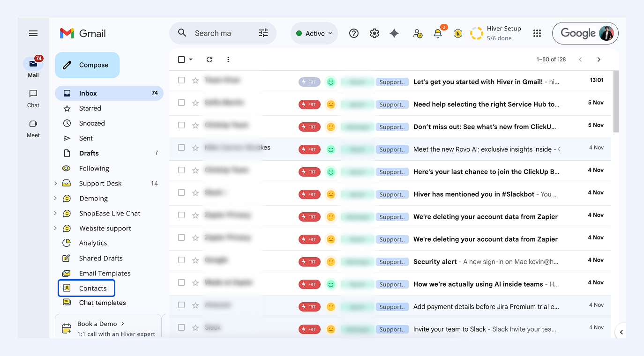Check the Service Hub email checkbox
The height and width of the screenshot is (356, 644).
tap(181, 103)
